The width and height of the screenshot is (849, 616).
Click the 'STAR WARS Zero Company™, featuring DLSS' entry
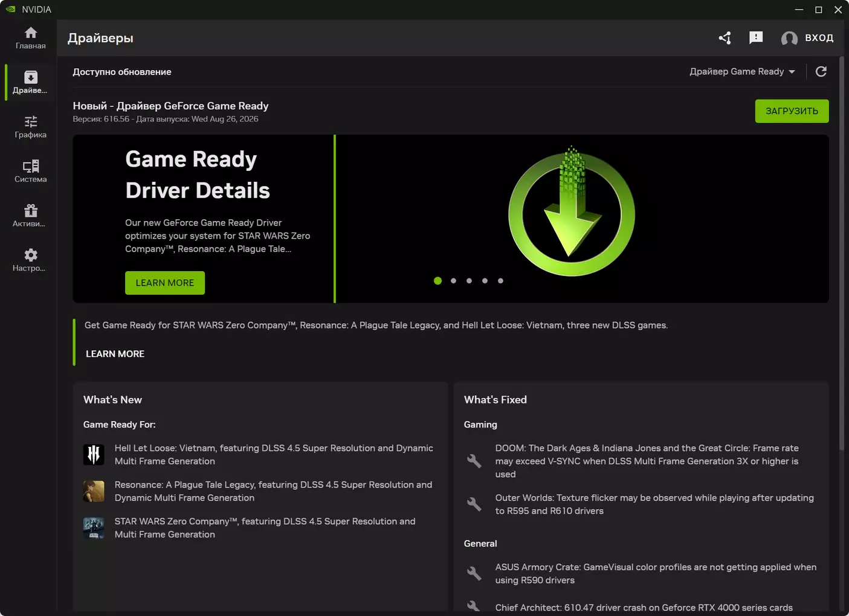(x=265, y=528)
